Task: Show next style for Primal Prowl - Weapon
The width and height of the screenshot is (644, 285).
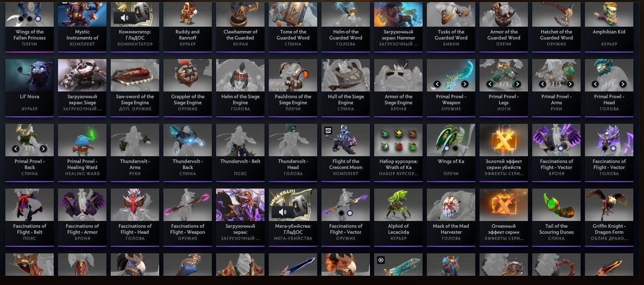Action: [465, 84]
